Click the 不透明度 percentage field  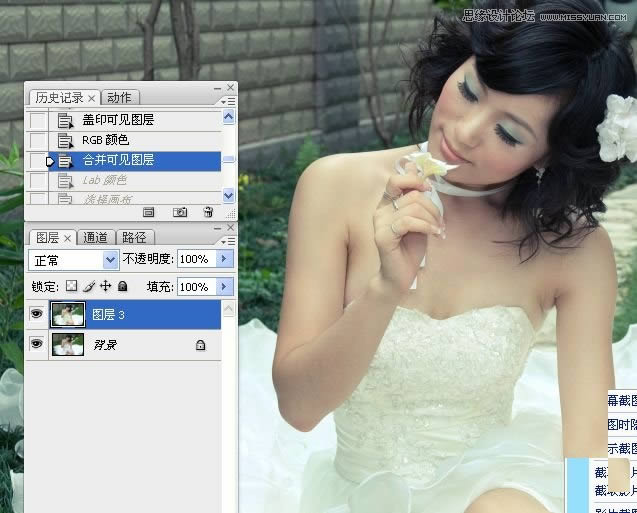tap(195, 260)
